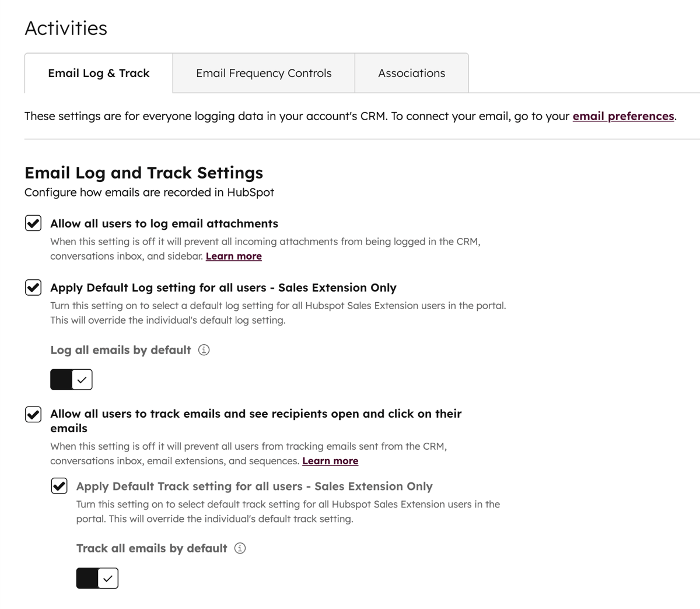Image resolution: width=700 pixels, height=609 pixels.
Task: Click the Activities page title
Action: click(65, 27)
